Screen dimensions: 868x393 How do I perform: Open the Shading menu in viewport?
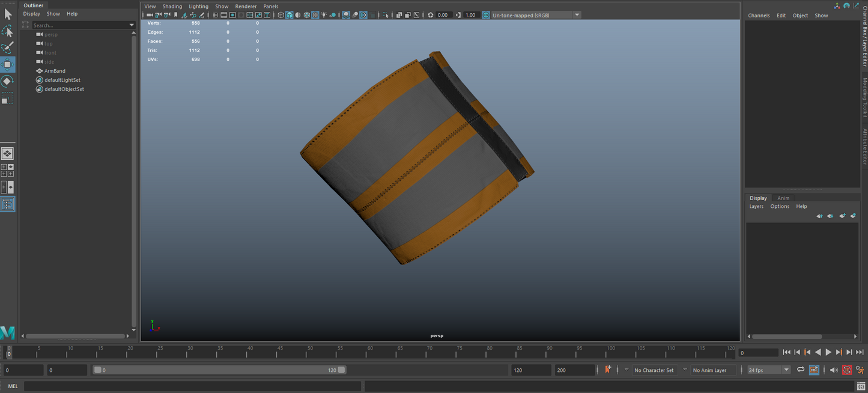(172, 6)
